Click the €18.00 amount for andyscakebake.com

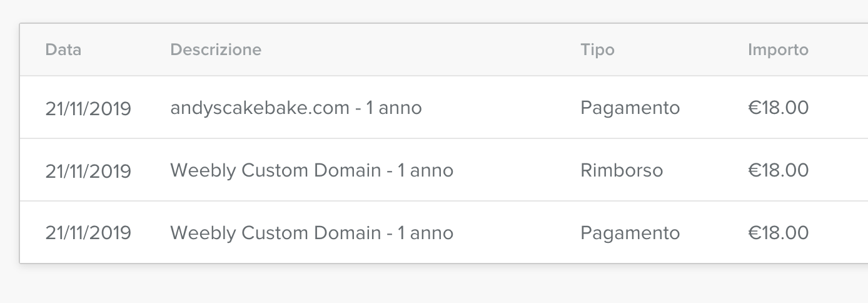click(778, 108)
